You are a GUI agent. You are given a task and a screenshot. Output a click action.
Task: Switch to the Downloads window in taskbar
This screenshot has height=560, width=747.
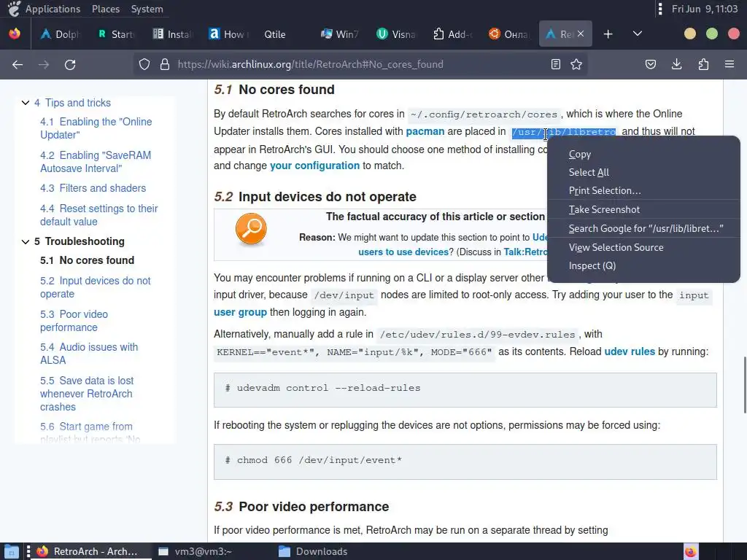pos(313,551)
